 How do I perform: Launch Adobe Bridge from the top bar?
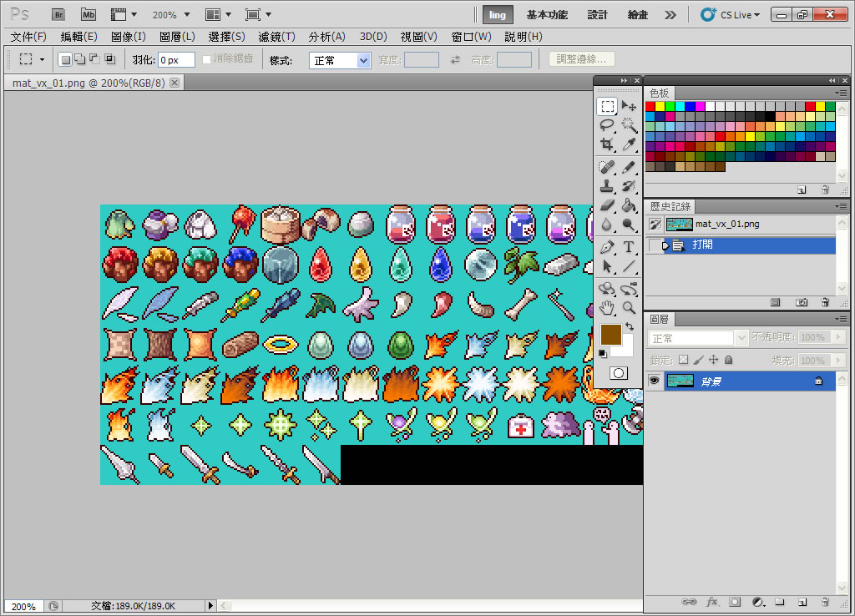(x=58, y=15)
